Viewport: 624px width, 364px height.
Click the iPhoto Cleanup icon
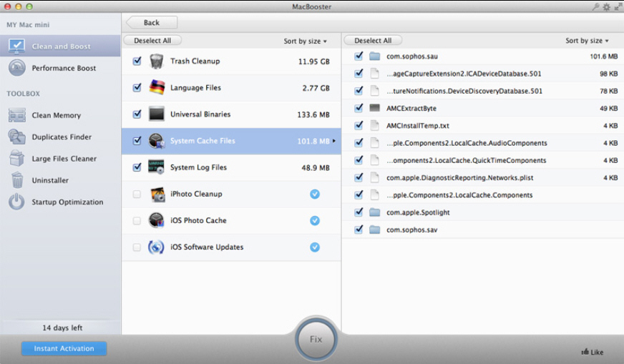[157, 194]
